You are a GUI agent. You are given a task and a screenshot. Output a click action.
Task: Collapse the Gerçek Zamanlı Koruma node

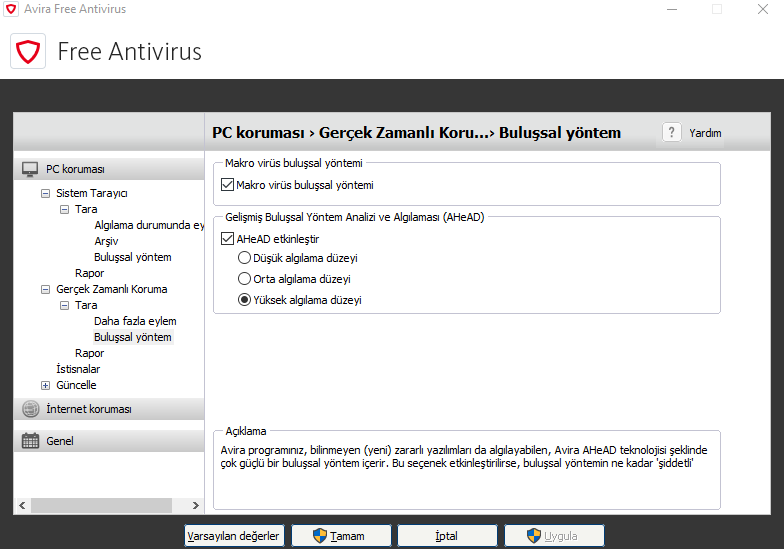click(x=46, y=290)
